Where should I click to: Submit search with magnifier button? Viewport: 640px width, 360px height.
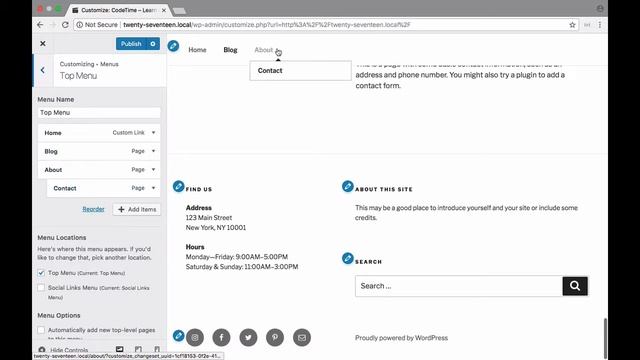[x=575, y=286]
